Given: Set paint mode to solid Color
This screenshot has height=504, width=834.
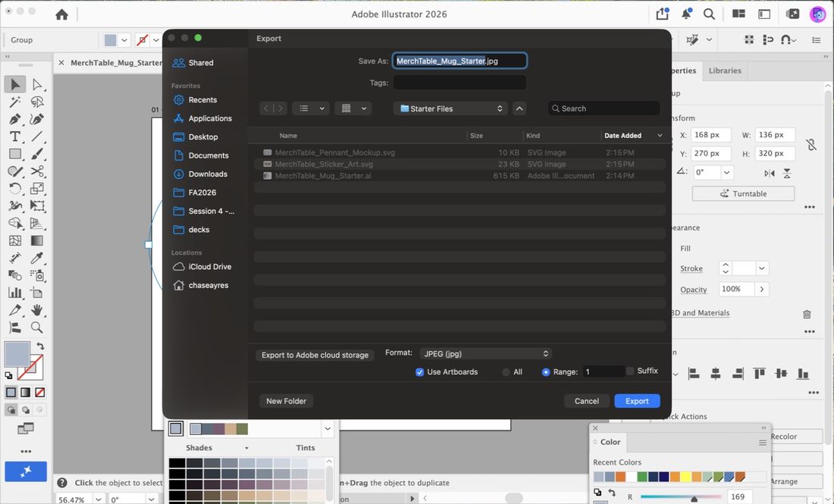Looking at the screenshot, I should [11, 393].
